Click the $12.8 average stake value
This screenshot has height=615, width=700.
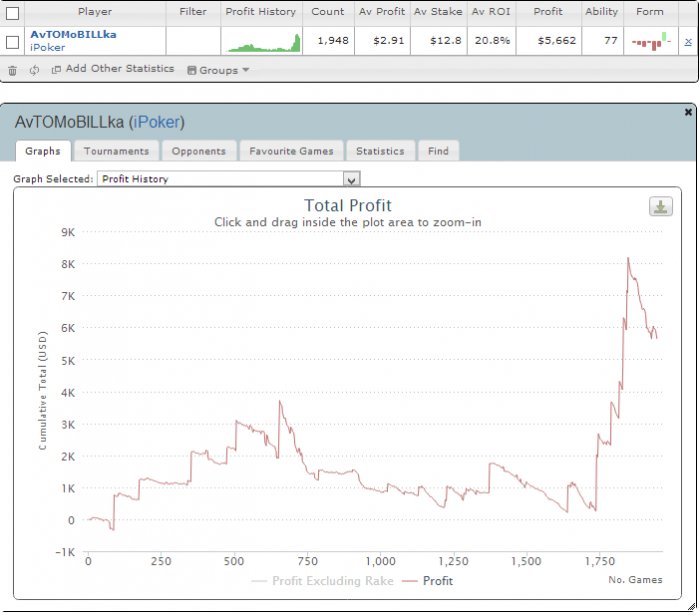tap(446, 41)
